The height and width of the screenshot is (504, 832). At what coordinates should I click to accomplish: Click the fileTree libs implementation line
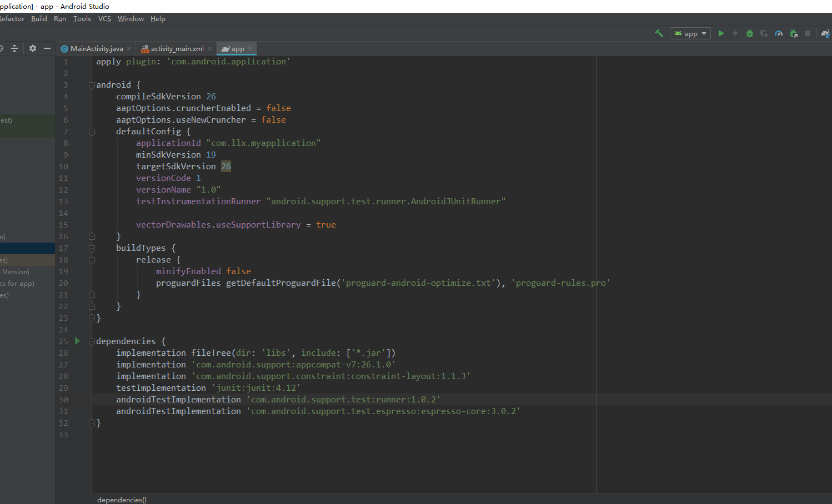[x=256, y=353]
